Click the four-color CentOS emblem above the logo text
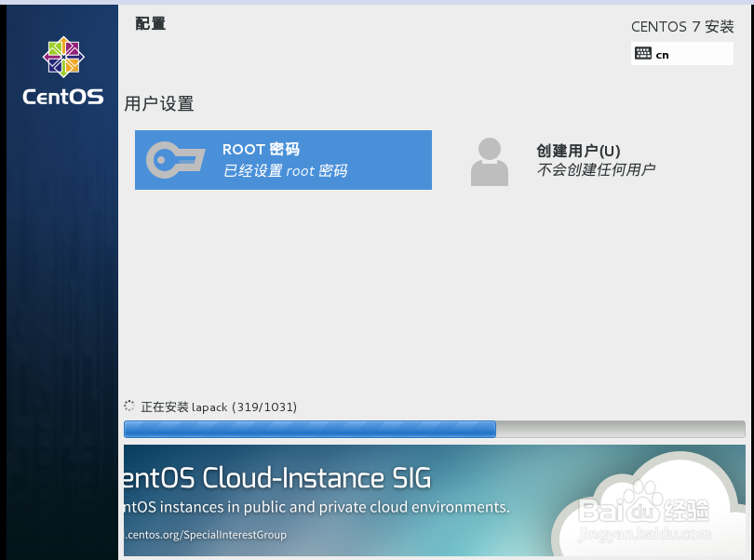The image size is (754, 560). point(61,57)
